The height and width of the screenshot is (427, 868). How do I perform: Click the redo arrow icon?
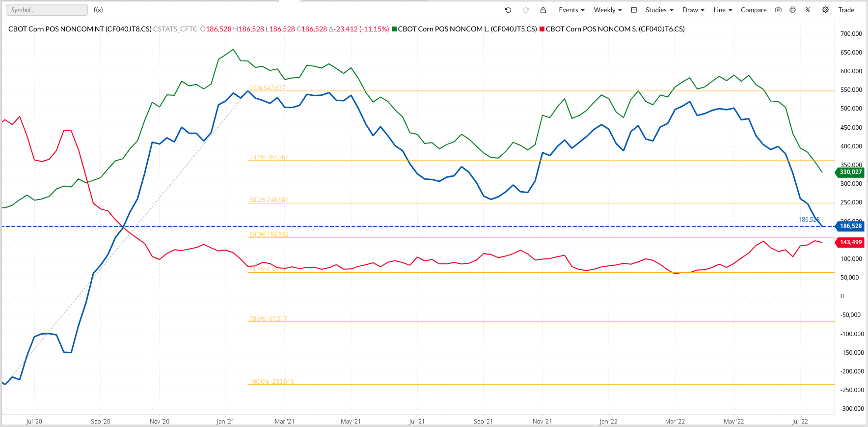(526, 10)
